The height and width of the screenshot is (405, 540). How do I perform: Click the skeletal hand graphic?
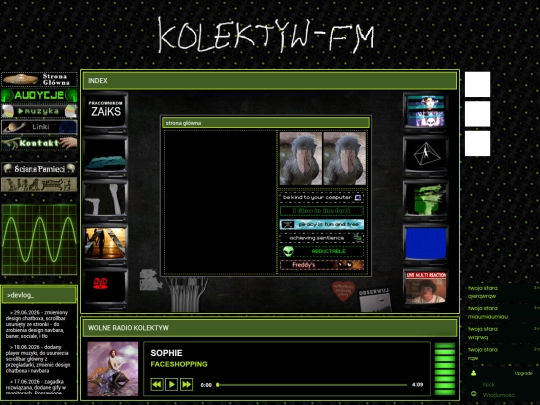[186, 294]
